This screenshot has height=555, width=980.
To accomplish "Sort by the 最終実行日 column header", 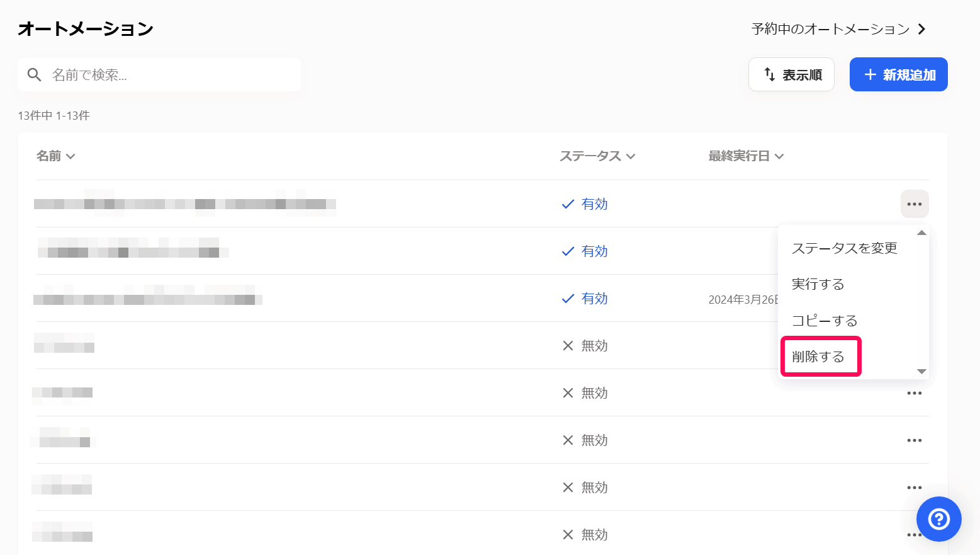I will [746, 156].
